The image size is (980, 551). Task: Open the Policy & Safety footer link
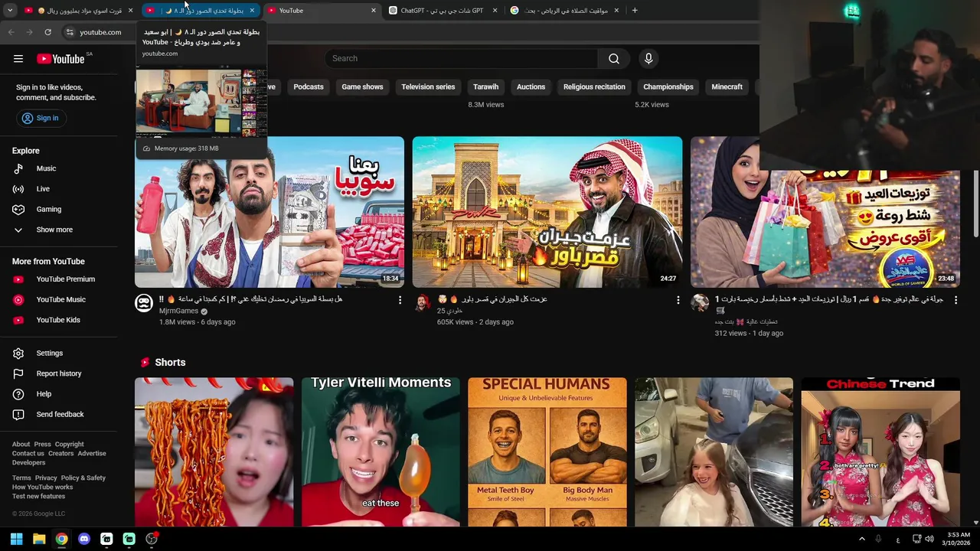click(83, 478)
